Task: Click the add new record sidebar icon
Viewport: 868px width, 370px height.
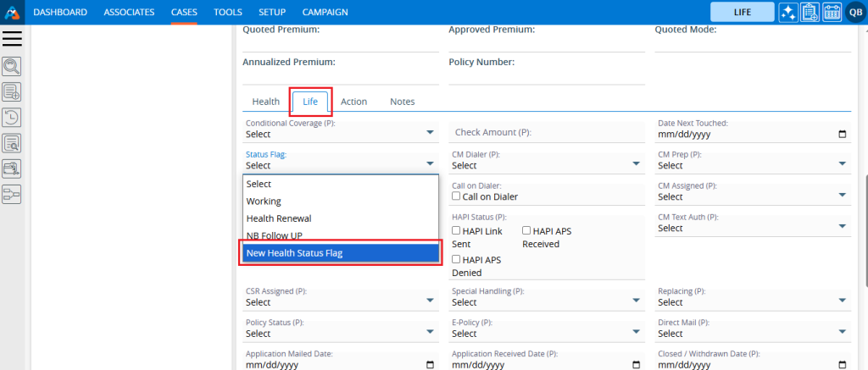Action: tap(12, 91)
